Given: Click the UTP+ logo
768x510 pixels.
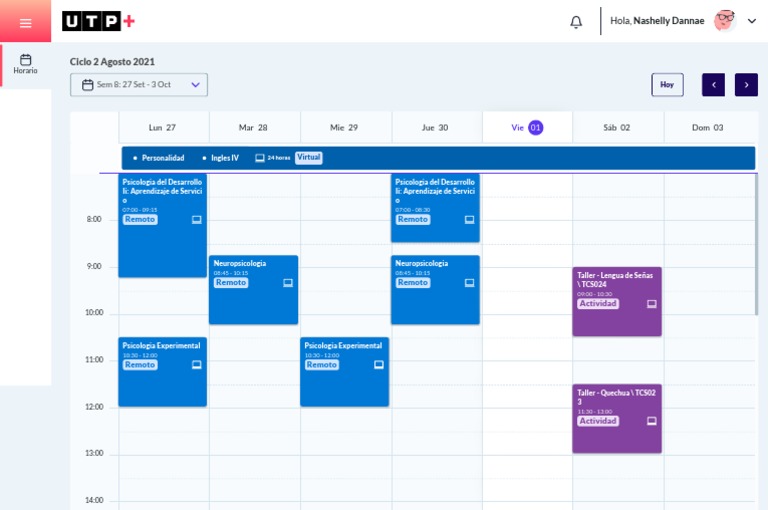Looking at the screenshot, I should [98, 21].
